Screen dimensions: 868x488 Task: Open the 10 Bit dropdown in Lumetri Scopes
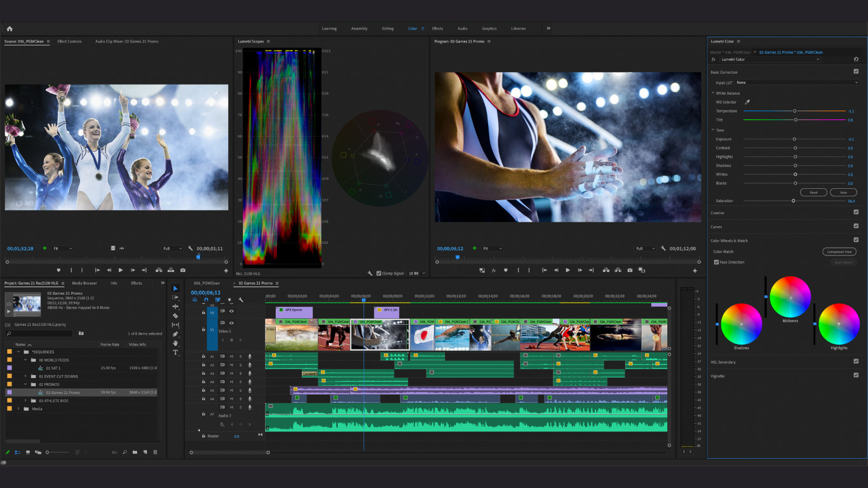coord(417,273)
